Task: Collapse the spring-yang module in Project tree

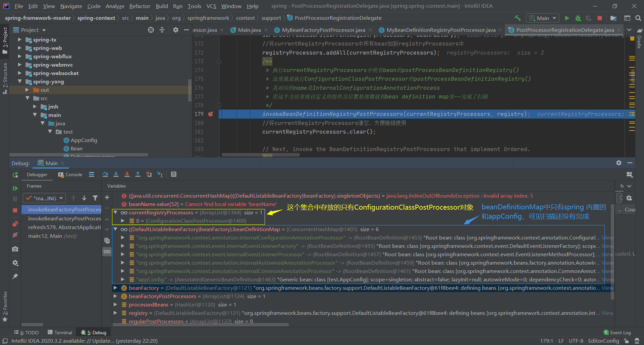Action: pos(19,81)
